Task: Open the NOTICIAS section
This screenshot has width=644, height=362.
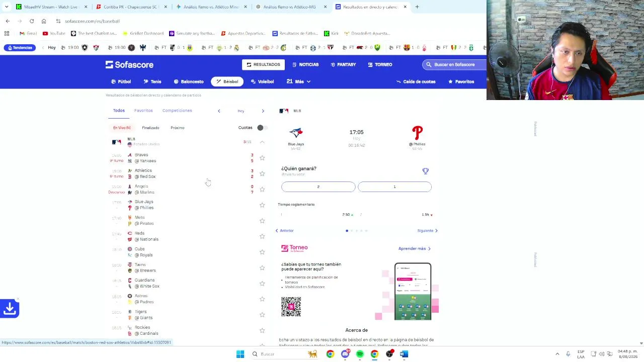Action: (305, 64)
